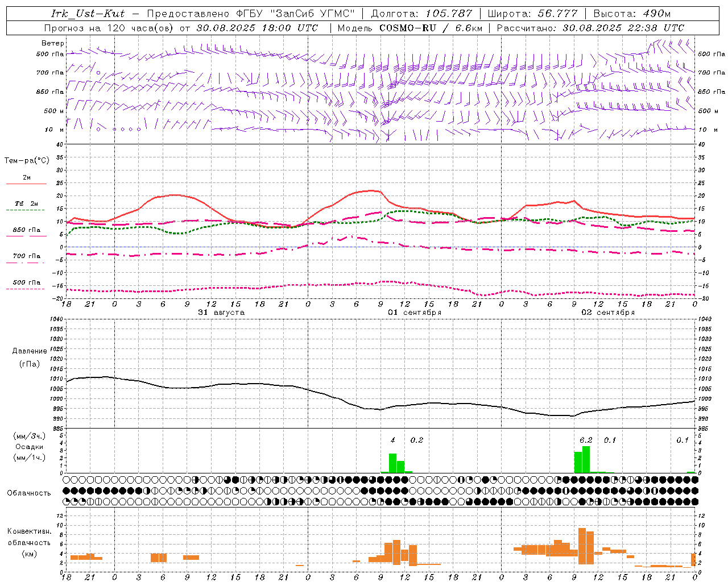Select the 01 сентября date label
This screenshot has width=728, height=582.
pos(415,313)
